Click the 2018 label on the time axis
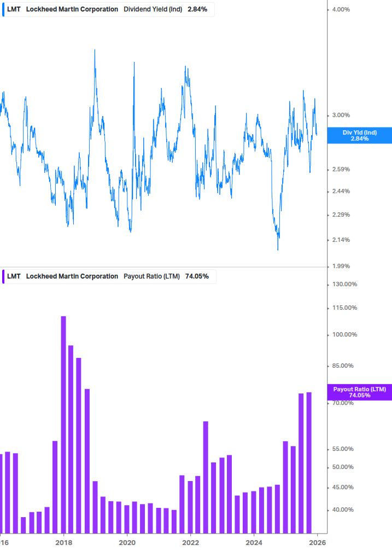Image resolution: width=392 pixels, height=550 pixels. point(64,542)
